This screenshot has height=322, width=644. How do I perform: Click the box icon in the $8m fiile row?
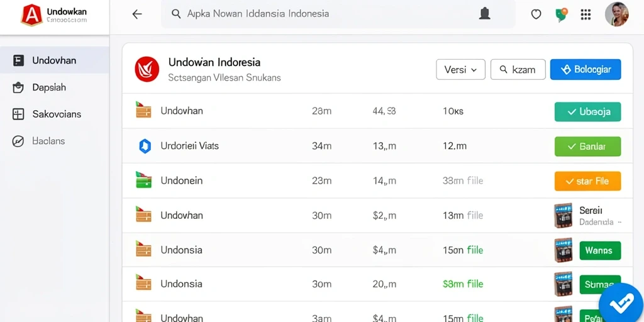click(143, 283)
